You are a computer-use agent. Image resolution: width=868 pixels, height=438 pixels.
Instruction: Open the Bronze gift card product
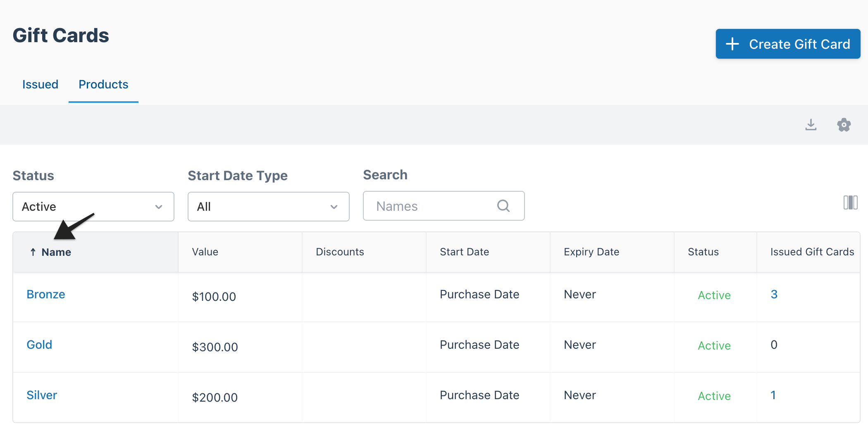pos(46,294)
